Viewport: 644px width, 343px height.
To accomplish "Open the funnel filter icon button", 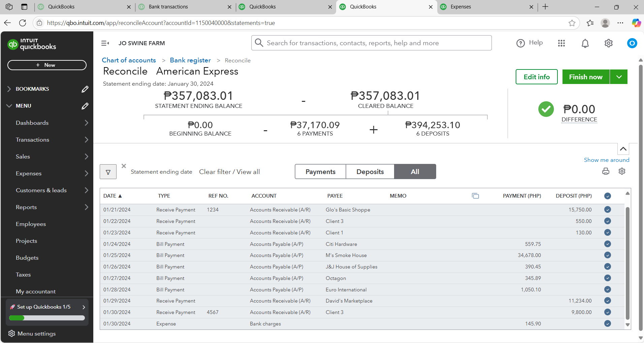I will 108,172.
